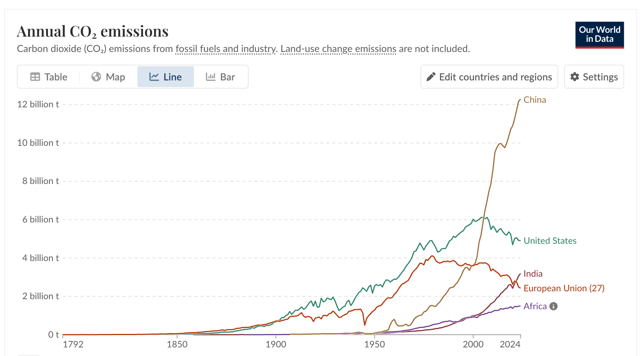This screenshot has width=644, height=356.
Task: Open the Our World in Data logo
Action: (599, 35)
